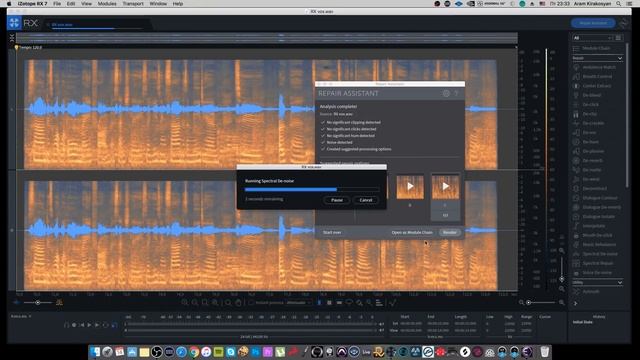Adjust the waveform spectrogram opacity slider
This screenshot has width=640, height=360.
pos(38,302)
